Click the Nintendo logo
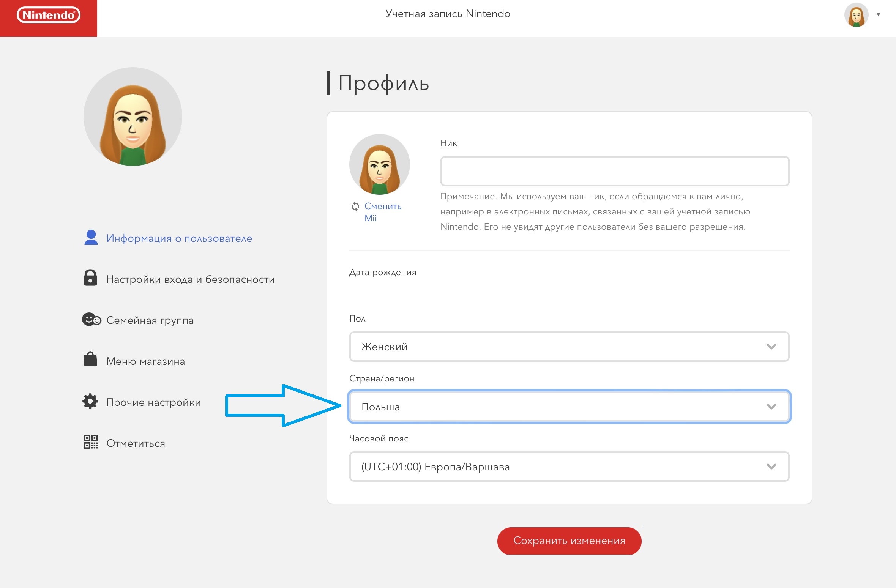The image size is (896, 588). pyautogui.click(x=49, y=15)
